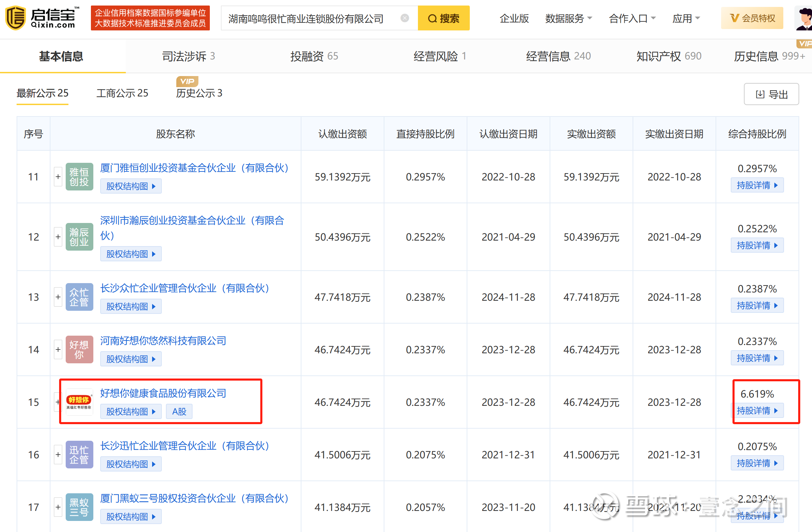Click the 瀚辰创业 shareholder logo icon

[x=79, y=237]
